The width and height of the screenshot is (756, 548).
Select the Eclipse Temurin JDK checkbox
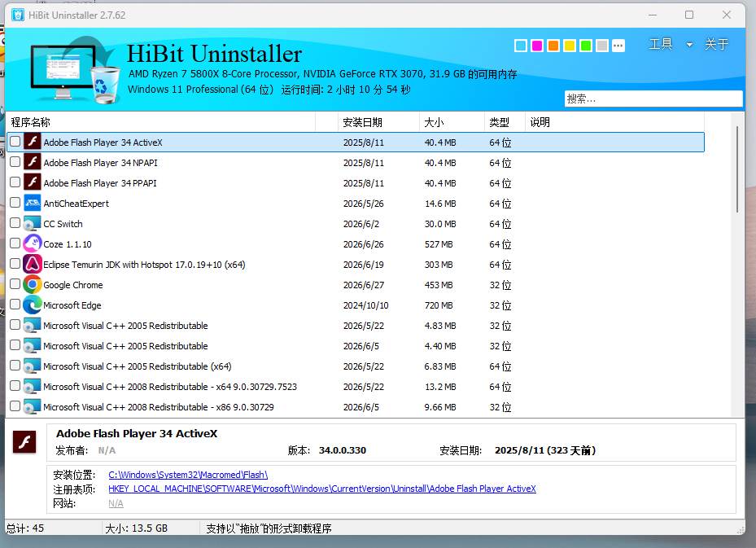(15, 263)
